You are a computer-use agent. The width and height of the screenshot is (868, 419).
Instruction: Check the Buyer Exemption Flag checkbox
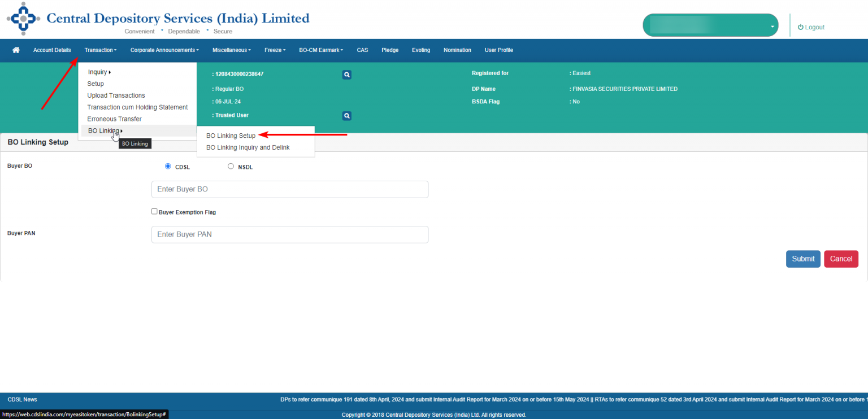pos(154,211)
